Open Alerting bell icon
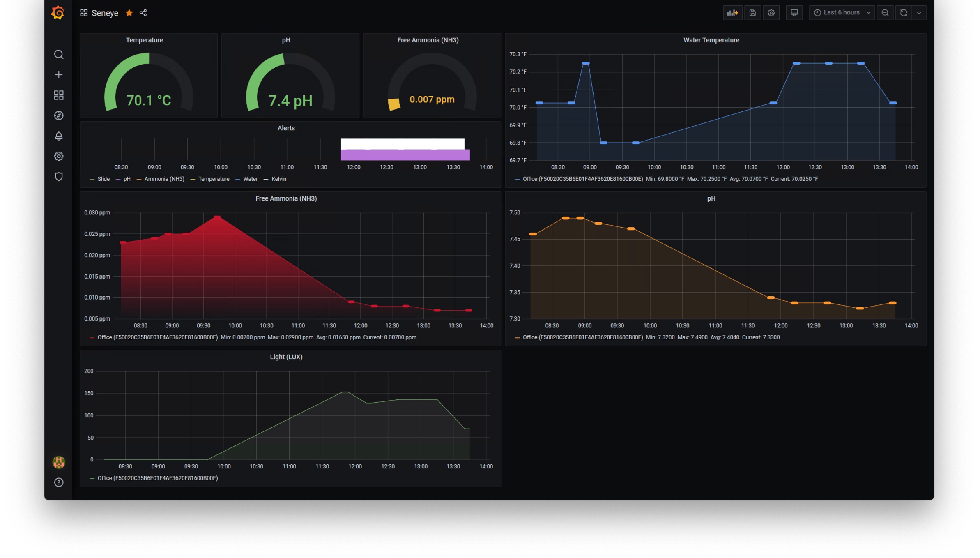 (59, 136)
